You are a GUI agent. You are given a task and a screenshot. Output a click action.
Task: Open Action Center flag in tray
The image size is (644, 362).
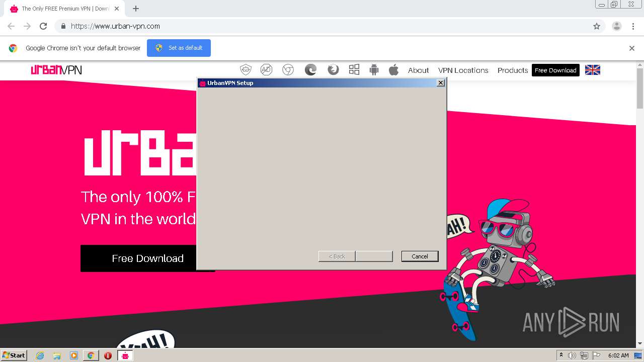click(596, 355)
